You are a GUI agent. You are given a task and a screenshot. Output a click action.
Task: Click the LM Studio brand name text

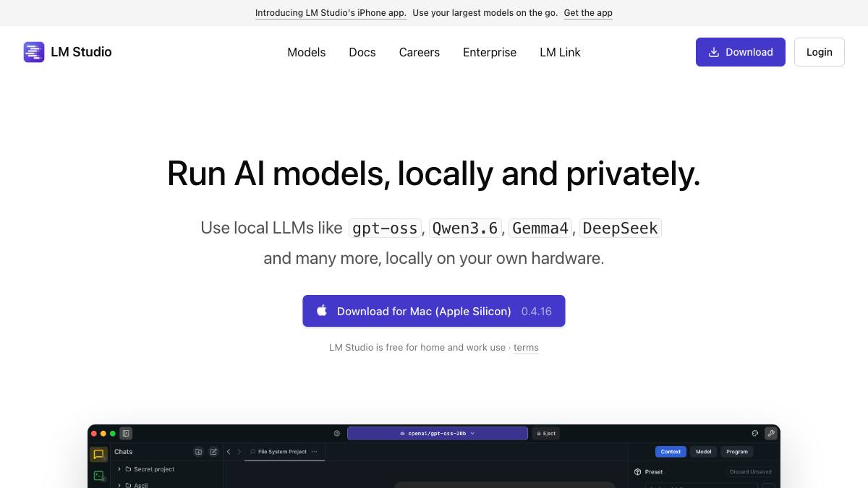click(x=81, y=52)
